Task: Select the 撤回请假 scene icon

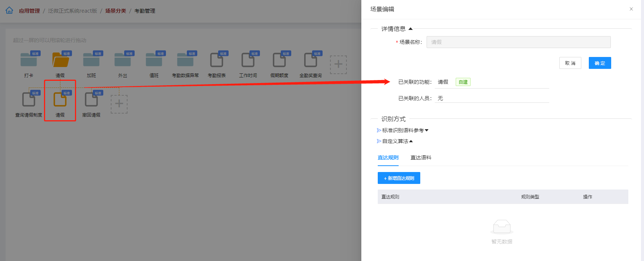Action: (x=91, y=99)
